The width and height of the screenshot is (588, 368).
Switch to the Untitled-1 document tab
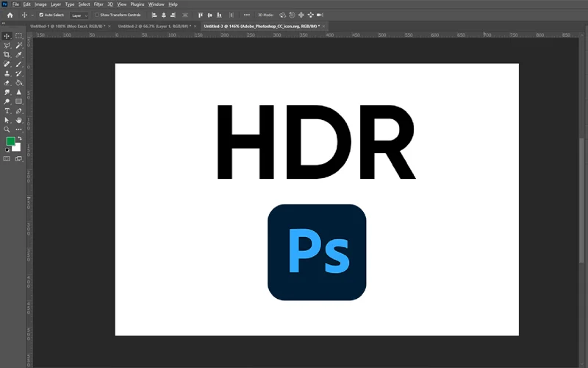click(x=68, y=26)
